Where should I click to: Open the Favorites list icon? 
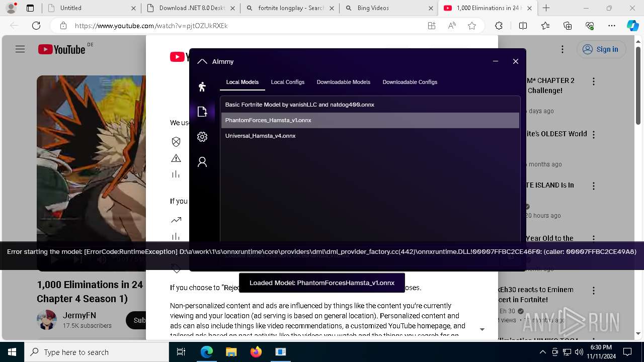(545, 26)
